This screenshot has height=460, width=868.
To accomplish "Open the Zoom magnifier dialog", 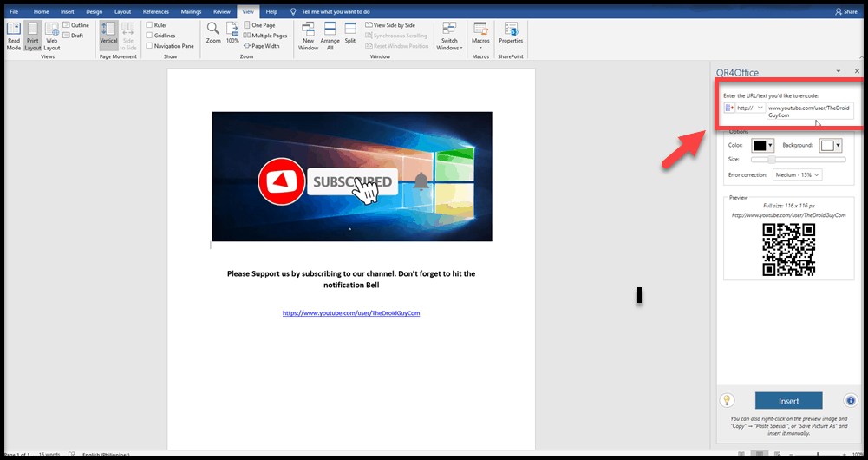I will coord(213,33).
